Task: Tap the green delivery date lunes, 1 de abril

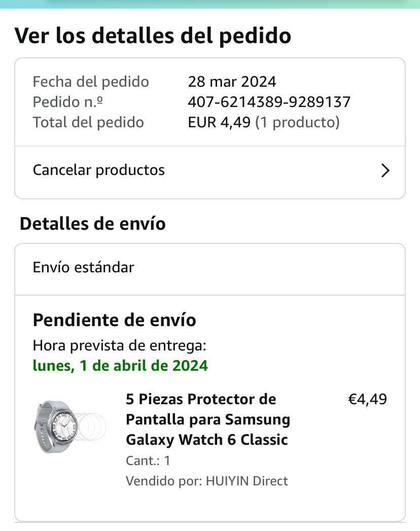Action: [120, 365]
